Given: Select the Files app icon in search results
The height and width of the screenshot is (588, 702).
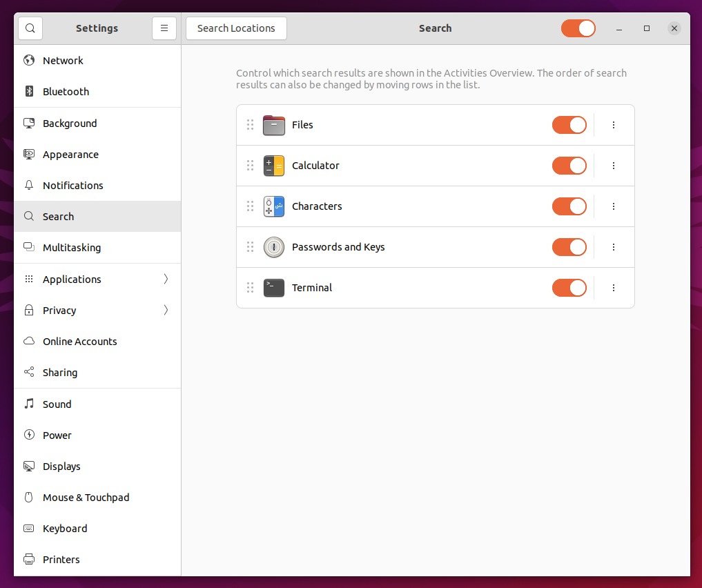Looking at the screenshot, I should 273,125.
